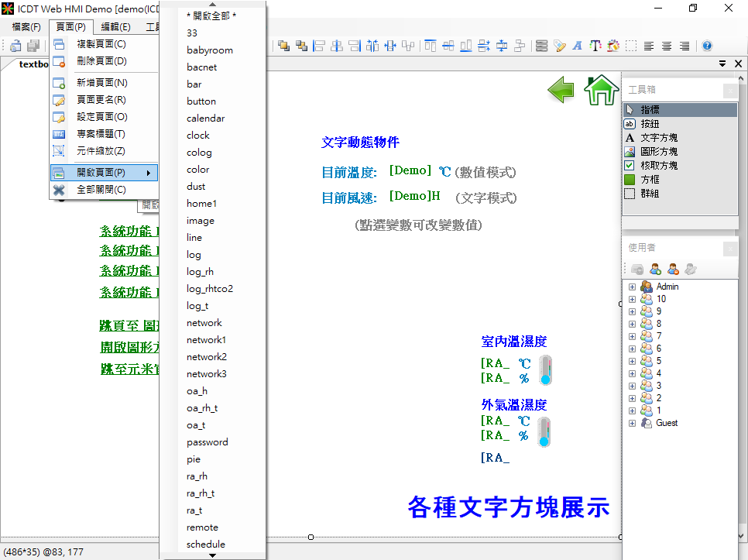Click the '* 開啟全部 *' open all entry
748x560 pixels.
click(211, 16)
